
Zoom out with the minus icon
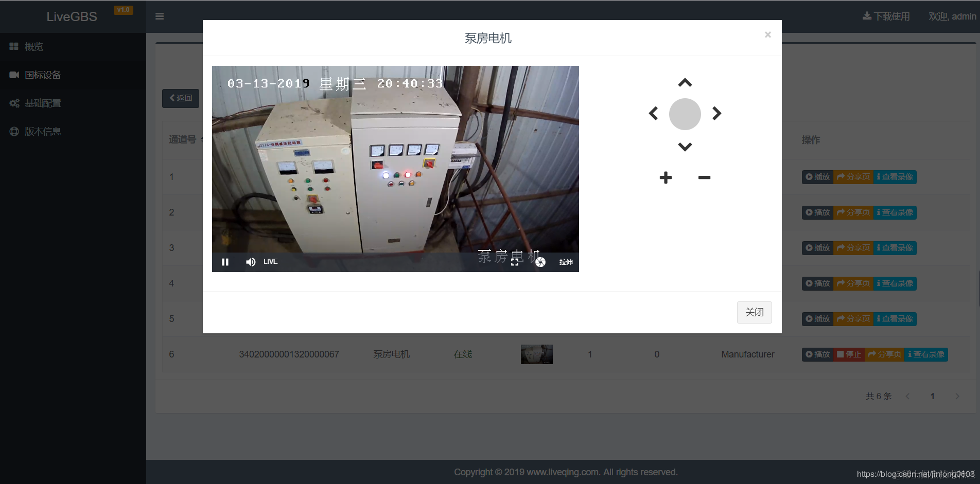coord(704,177)
